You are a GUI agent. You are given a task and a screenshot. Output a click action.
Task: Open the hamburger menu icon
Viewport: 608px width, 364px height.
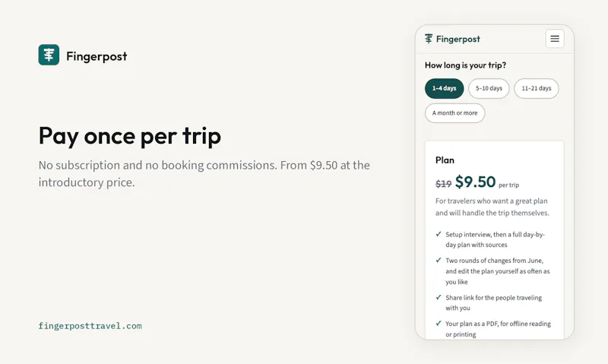pyautogui.click(x=555, y=39)
